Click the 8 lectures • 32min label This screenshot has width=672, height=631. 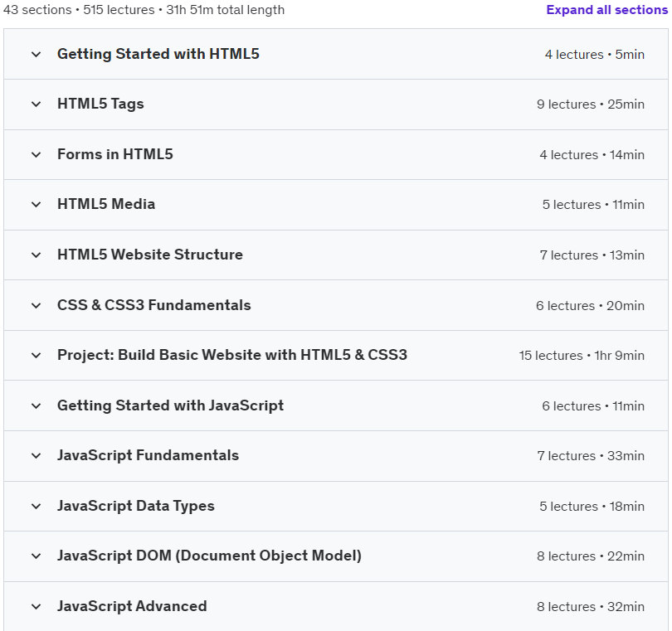[x=591, y=607]
